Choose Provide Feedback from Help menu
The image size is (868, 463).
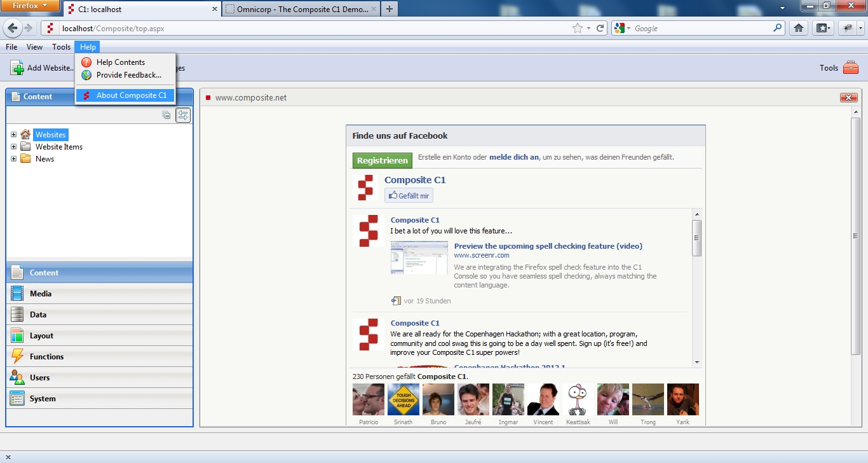128,75
